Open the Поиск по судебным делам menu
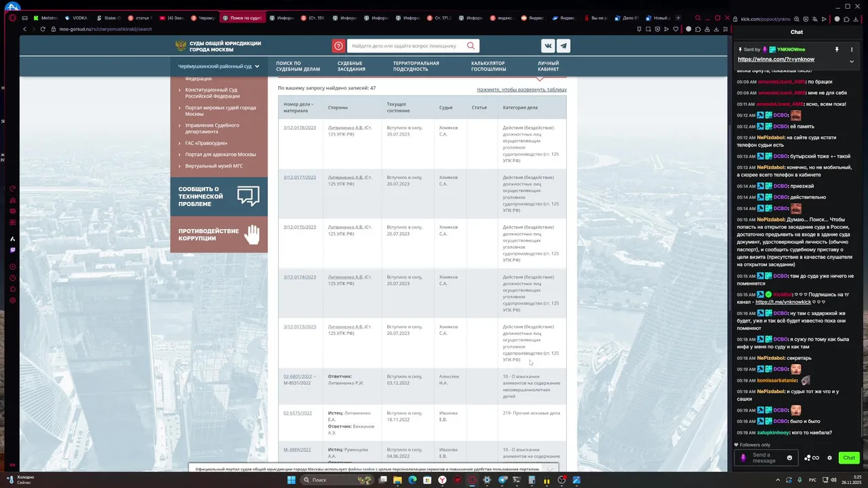Image resolution: width=868 pixels, height=488 pixels. [x=298, y=66]
